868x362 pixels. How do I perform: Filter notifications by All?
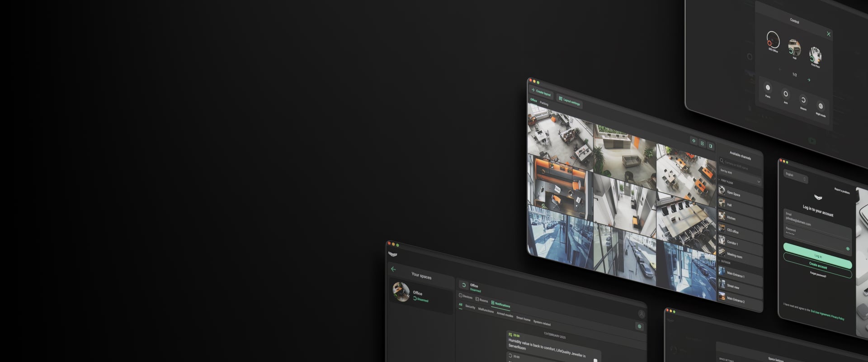coord(461,305)
